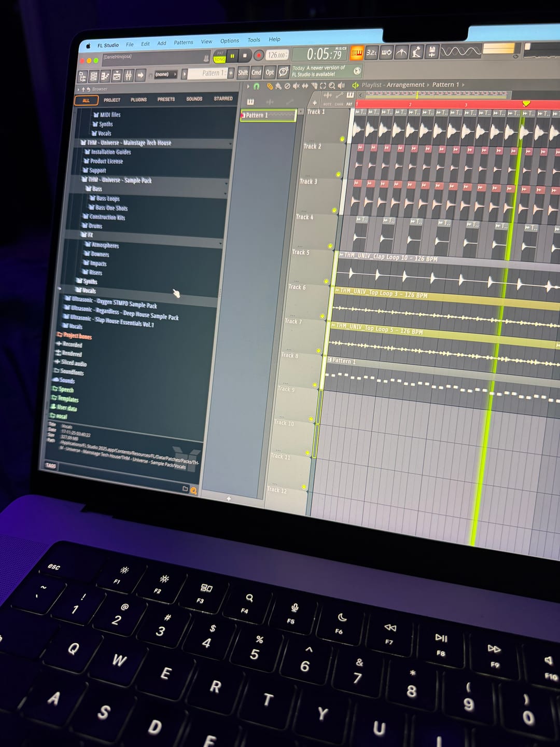Open the Apple menu
The image size is (560, 747).
coord(88,46)
